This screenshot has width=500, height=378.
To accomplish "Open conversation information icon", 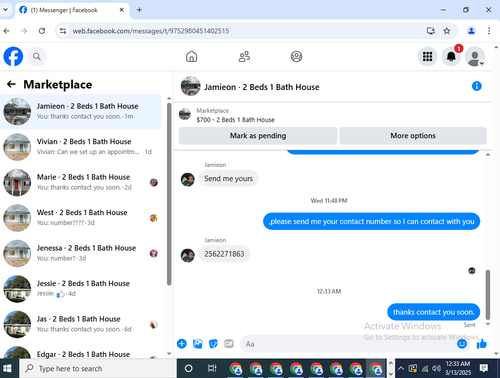I will pyautogui.click(x=477, y=86).
